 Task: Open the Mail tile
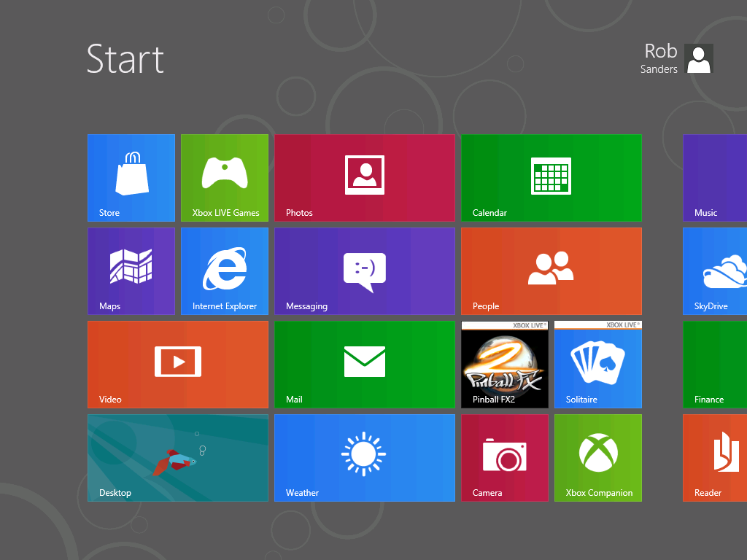(365, 364)
